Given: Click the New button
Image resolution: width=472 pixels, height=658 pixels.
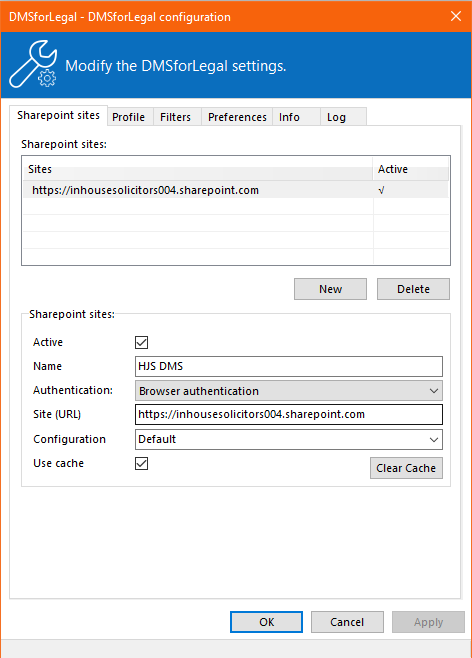Looking at the screenshot, I should 330,289.
